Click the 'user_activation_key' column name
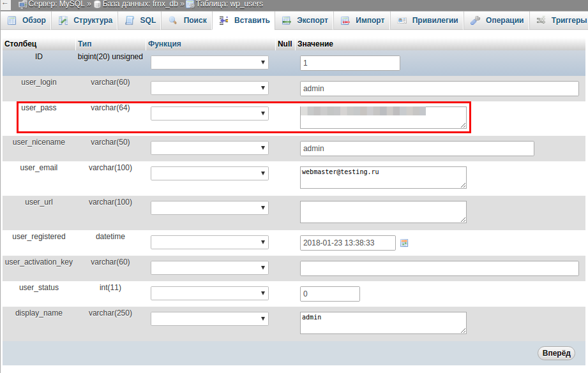 click(x=39, y=262)
